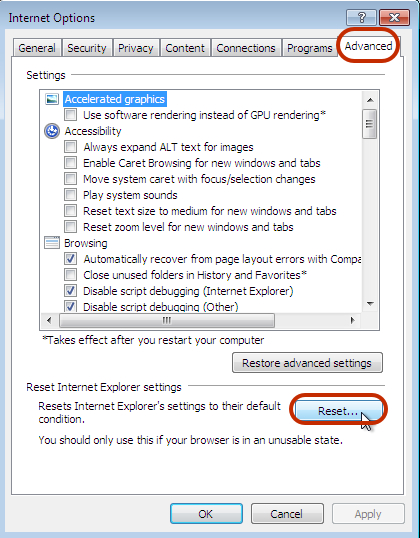The image size is (420, 538).
Task: Click the settings list scroll down arrow
Action: tap(370, 304)
